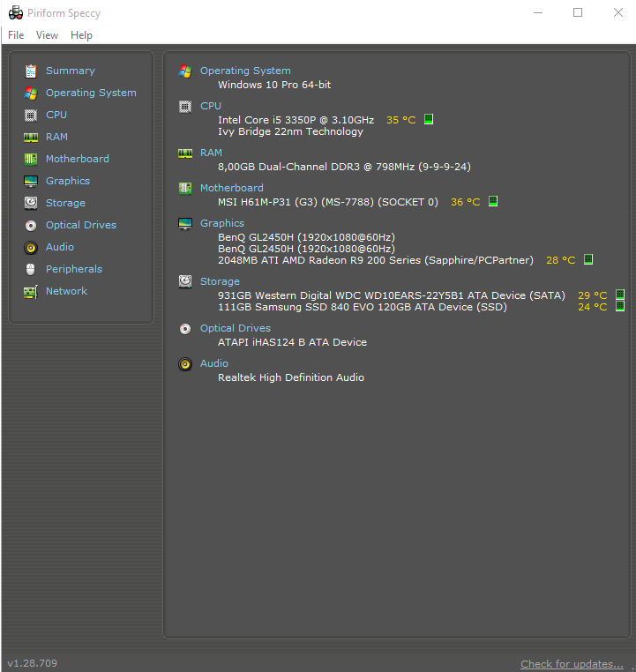Screen dimensions: 636x672
Task: Click Intel Core i5 3350P @ 3.10GHz text
Action: tap(296, 120)
